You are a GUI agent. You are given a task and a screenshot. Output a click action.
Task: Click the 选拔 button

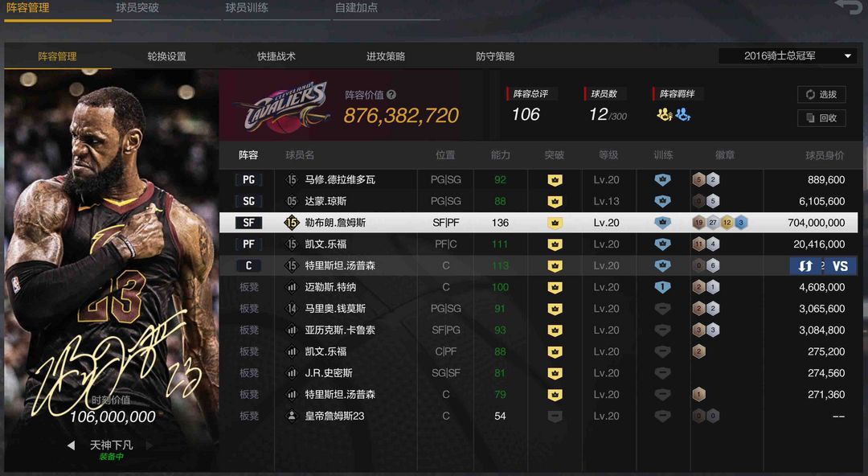(821, 94)
